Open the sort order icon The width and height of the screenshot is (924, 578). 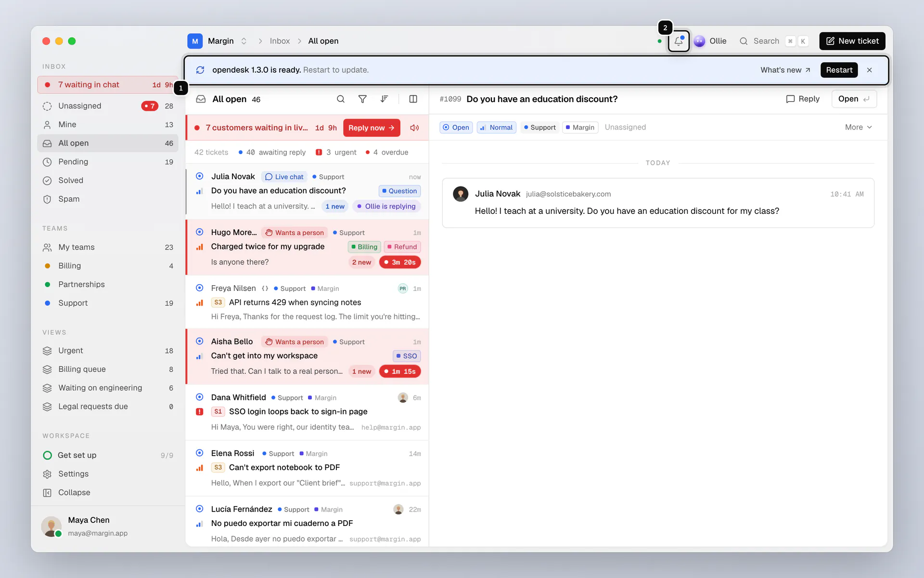click(x=384, y=99)
